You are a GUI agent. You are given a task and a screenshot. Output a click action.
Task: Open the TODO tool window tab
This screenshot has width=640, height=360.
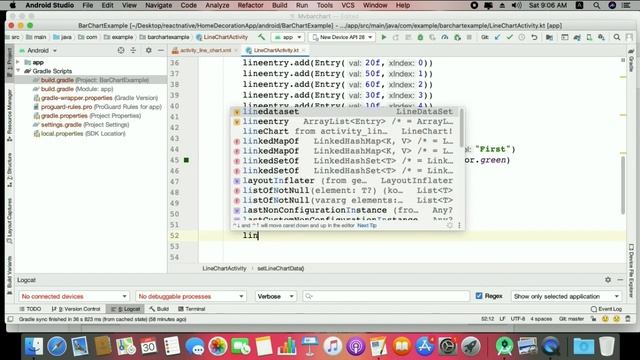tap(30, 309)
